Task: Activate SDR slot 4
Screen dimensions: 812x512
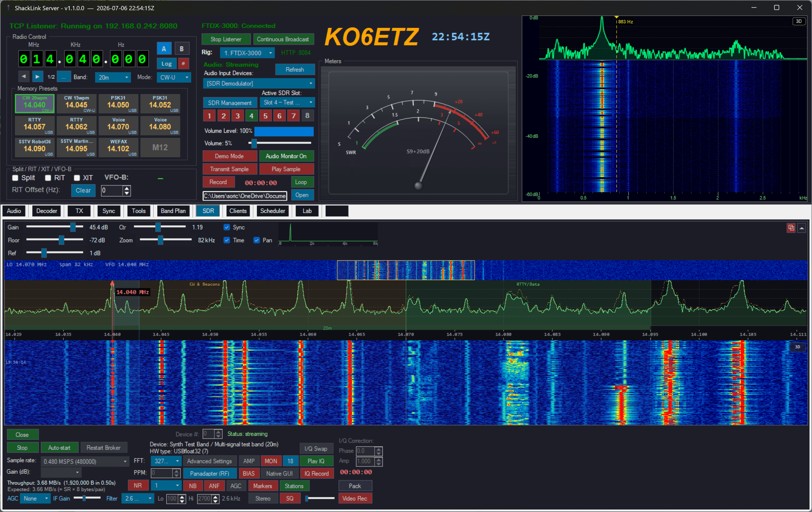Action: (x=251, y=116)
